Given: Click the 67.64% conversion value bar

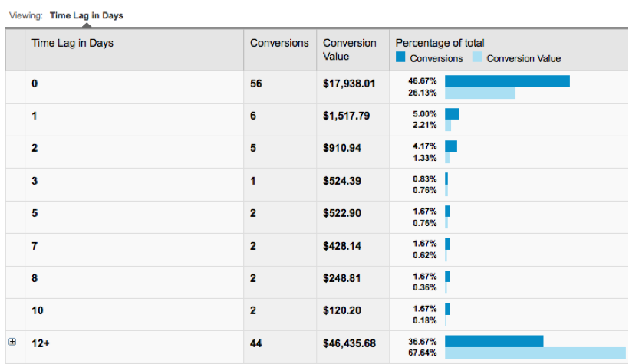Looking at the screenshot, I should (535, 353).
